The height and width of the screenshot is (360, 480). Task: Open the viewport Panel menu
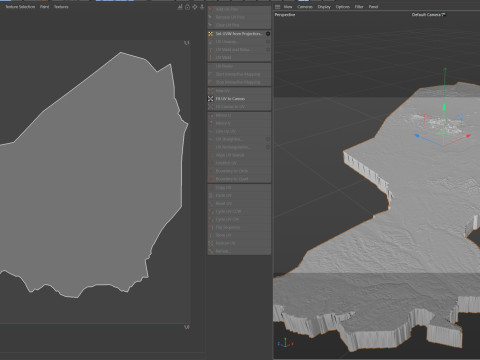pos(373,7)
